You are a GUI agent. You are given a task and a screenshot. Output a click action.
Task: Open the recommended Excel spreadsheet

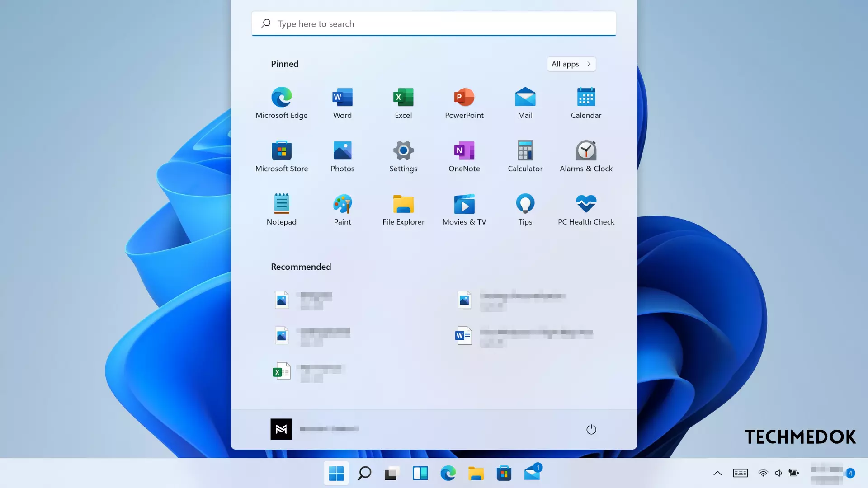(309, 372)
